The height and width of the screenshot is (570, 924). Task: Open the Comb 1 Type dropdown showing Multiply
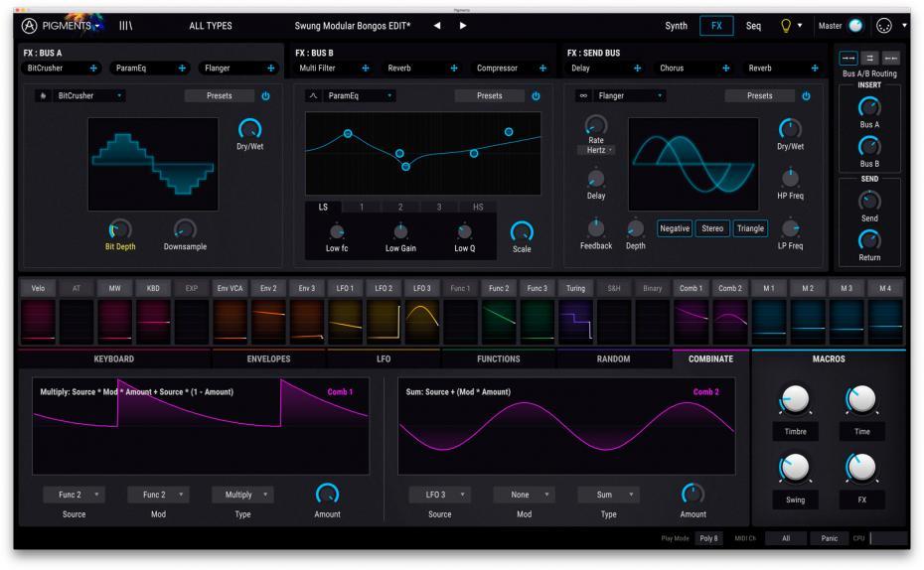click(242, 495)
